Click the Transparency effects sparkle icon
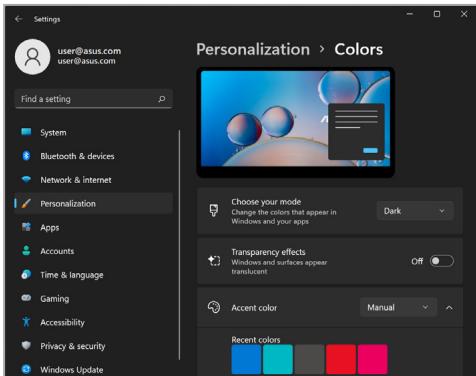Image resolution: width=476 pixels, height=376 pixels. click(x=214, y=261)
